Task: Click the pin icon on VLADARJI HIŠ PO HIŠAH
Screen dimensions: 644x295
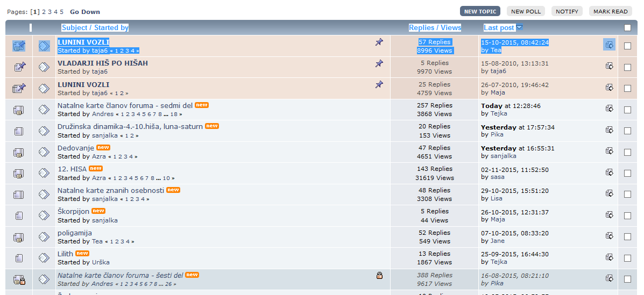Action: point(379,63)
